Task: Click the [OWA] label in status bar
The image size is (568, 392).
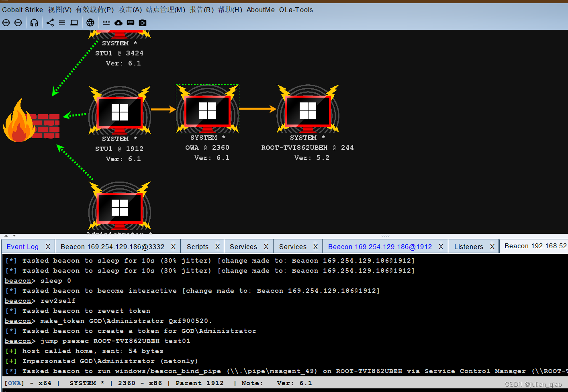Action: 14,383
